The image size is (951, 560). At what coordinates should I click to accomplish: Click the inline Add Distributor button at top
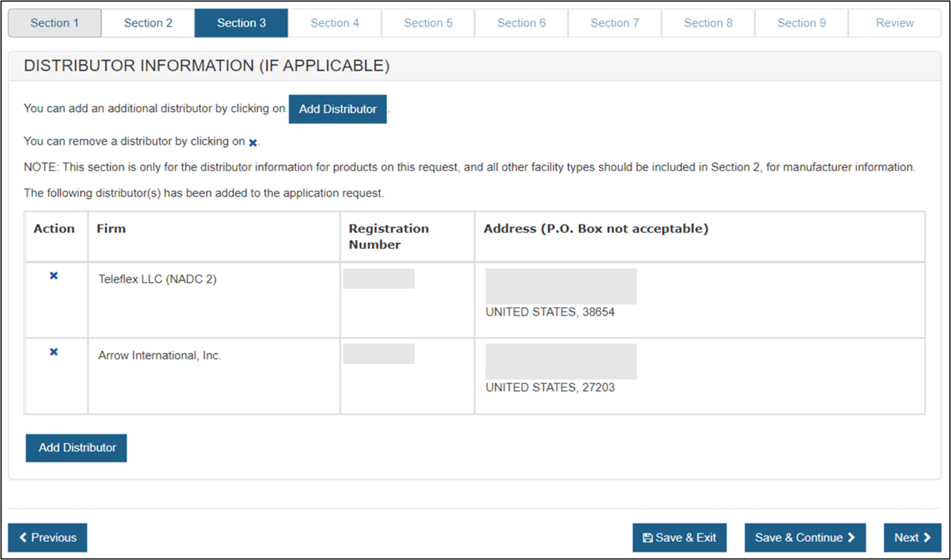tap(337, 109)
